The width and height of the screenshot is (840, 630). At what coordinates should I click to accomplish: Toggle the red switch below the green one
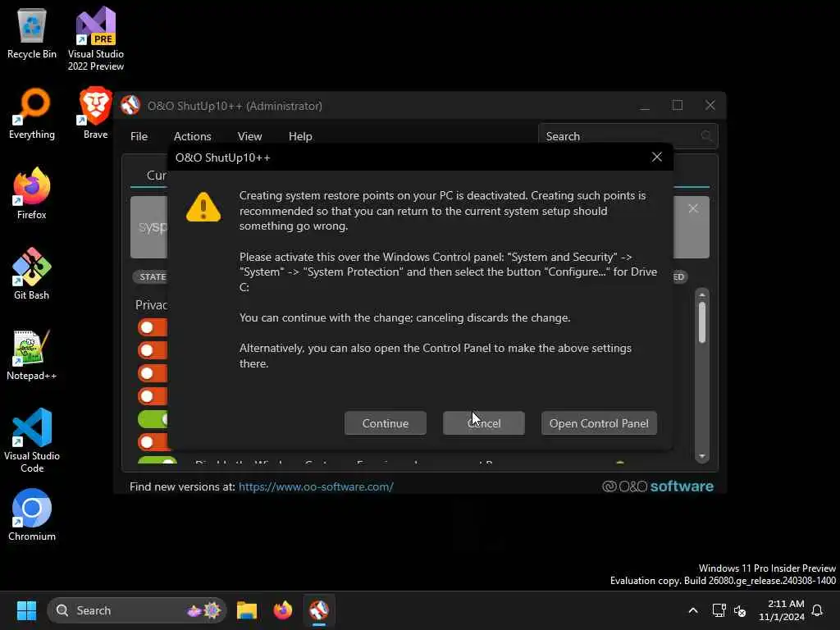click(x=153, y=442)
